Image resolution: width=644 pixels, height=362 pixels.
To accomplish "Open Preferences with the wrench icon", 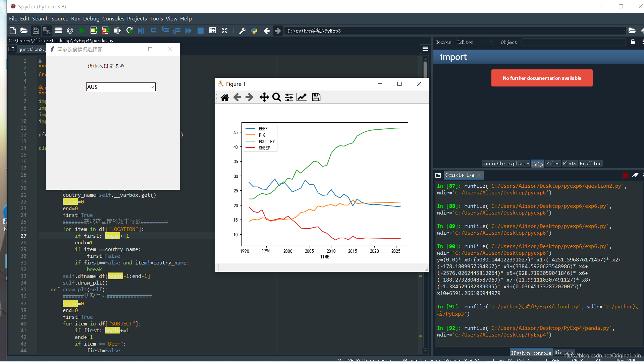I will pos(242,31).
